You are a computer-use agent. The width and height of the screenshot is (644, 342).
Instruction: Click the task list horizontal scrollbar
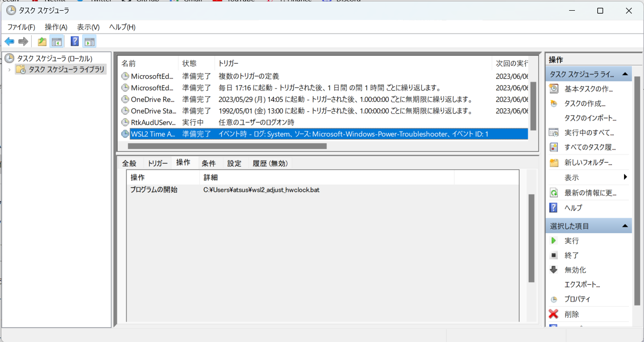click(x=227, y=146)
